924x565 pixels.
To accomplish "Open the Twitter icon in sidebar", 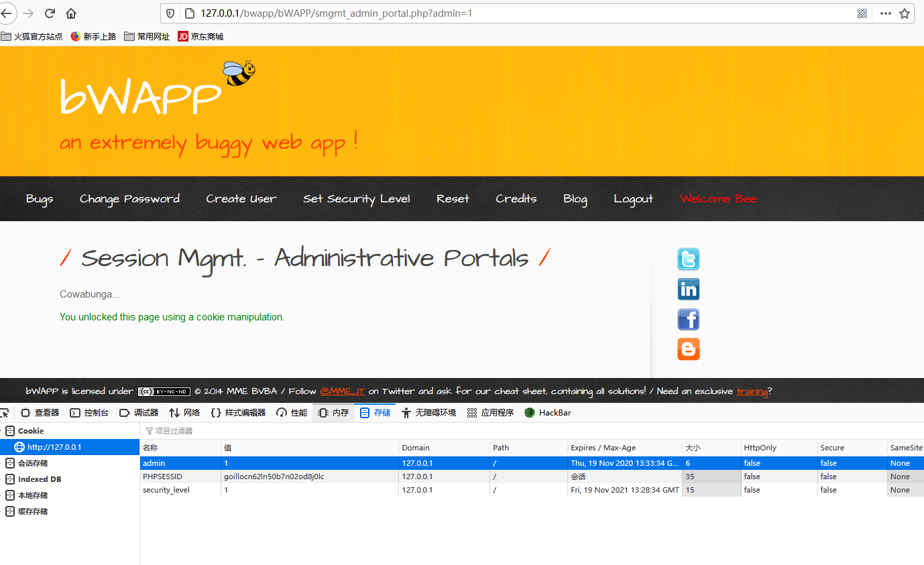I will click(x=689, y=259).
